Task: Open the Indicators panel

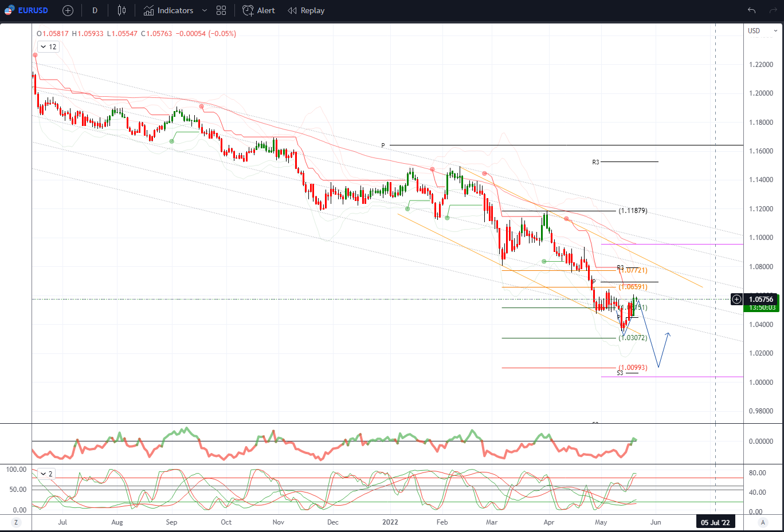Action: 168,10
